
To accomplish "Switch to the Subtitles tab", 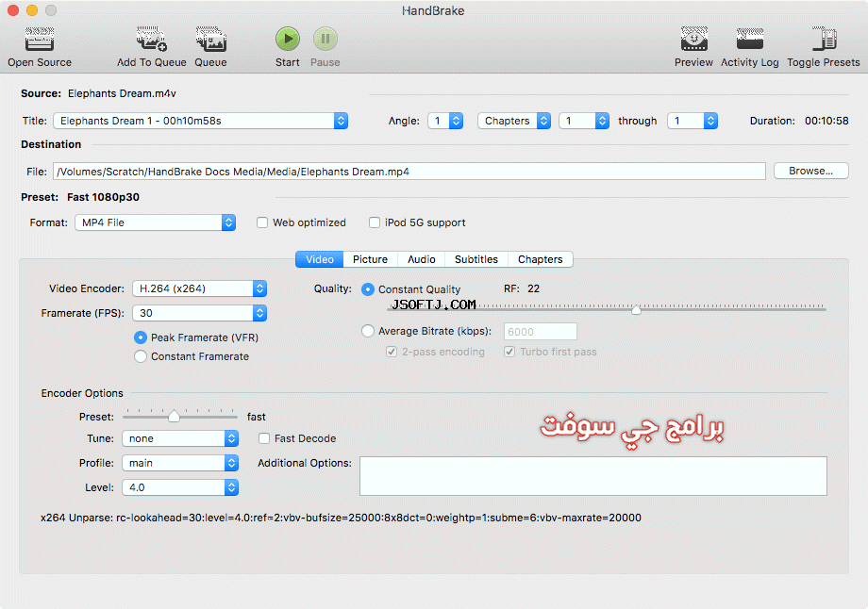I will coord(476,259).
